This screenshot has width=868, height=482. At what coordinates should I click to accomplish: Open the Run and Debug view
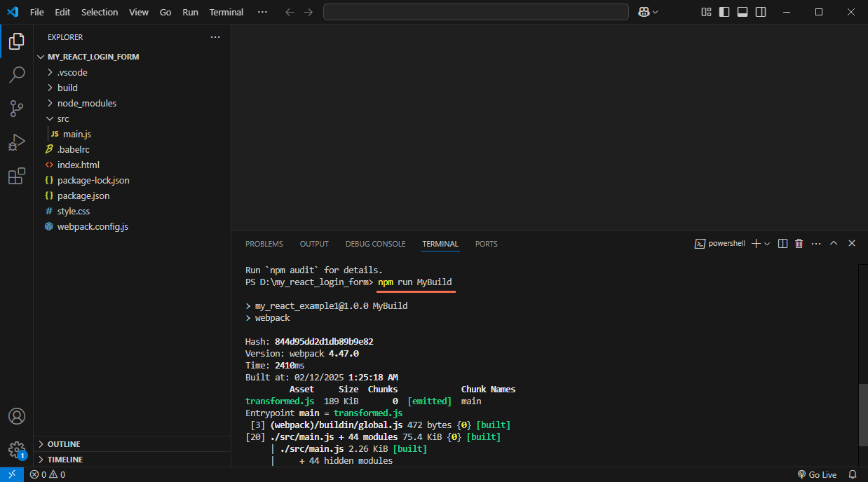click(x=17, y=143)
